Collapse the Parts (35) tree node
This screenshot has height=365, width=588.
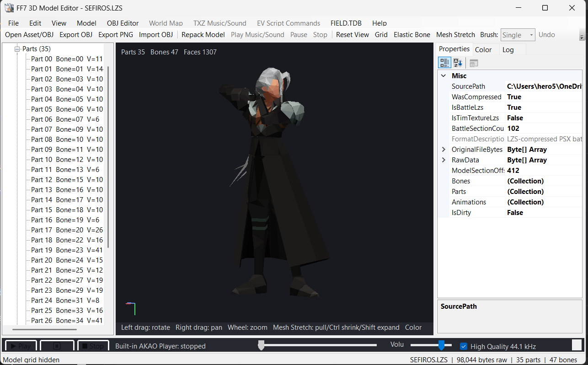click(17, 49)
